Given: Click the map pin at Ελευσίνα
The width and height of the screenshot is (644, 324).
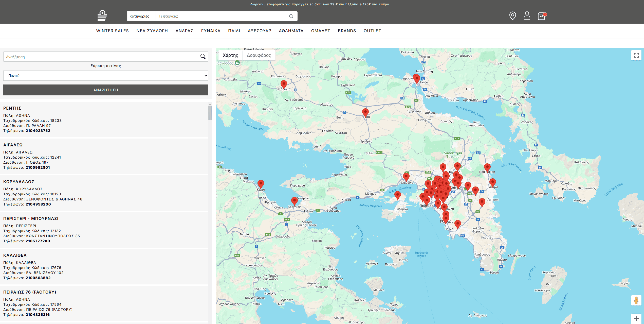Looking at the screenshot, I should click(x=406, y=177).
